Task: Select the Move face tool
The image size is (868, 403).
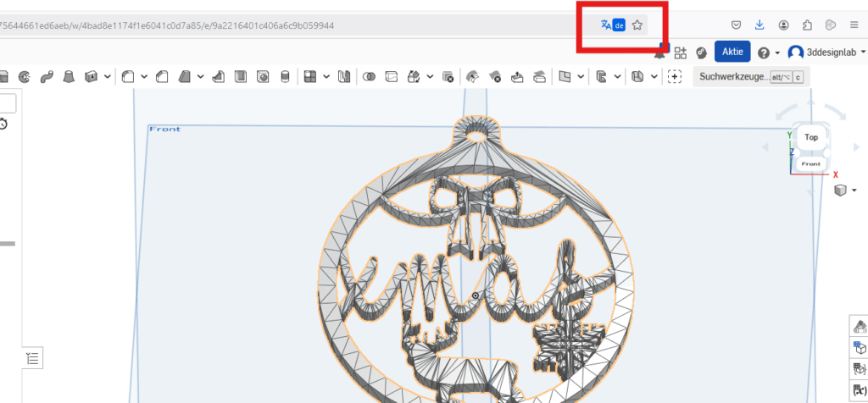Action: (x=517, y=77)
